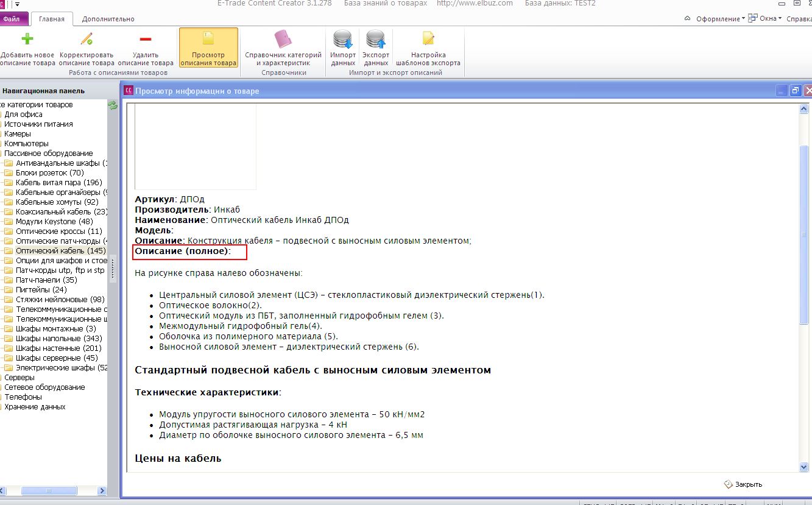This screenshot has width=812, height=505.
Task: Click Технические характеристики heading
Action: click(x=207, y=392)
